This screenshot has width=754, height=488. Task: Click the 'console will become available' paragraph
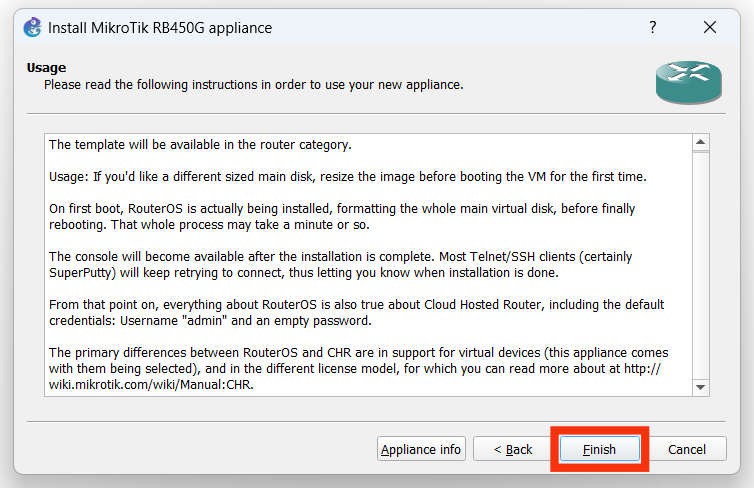[x=340, y=265]
